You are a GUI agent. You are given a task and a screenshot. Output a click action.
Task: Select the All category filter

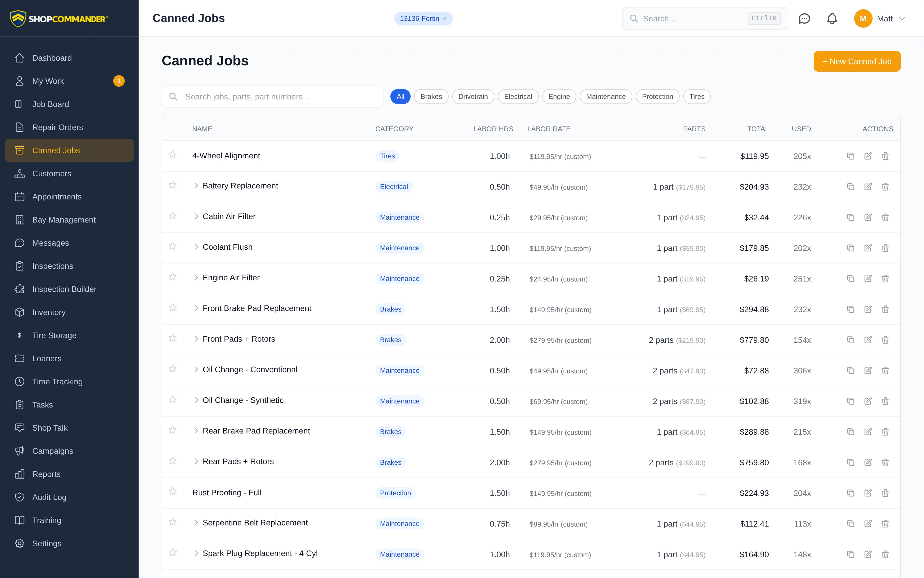click(400, 96)
